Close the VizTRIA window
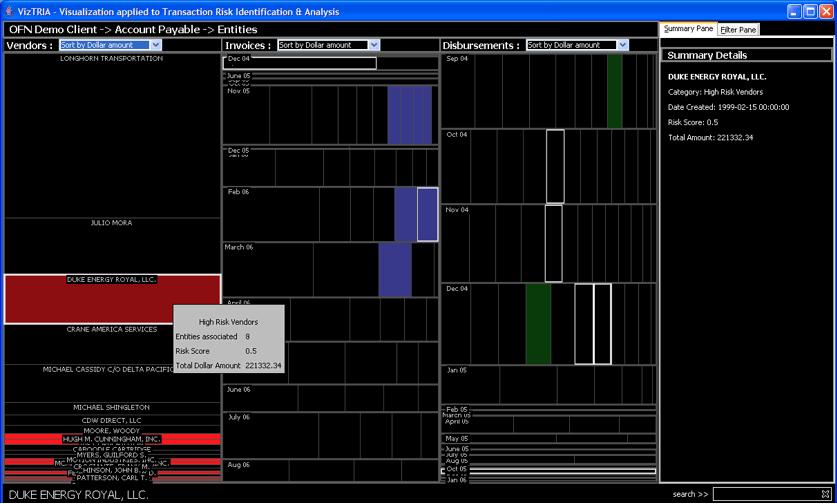This screenshot has height=504, width=837. click(x=826, y=11)
